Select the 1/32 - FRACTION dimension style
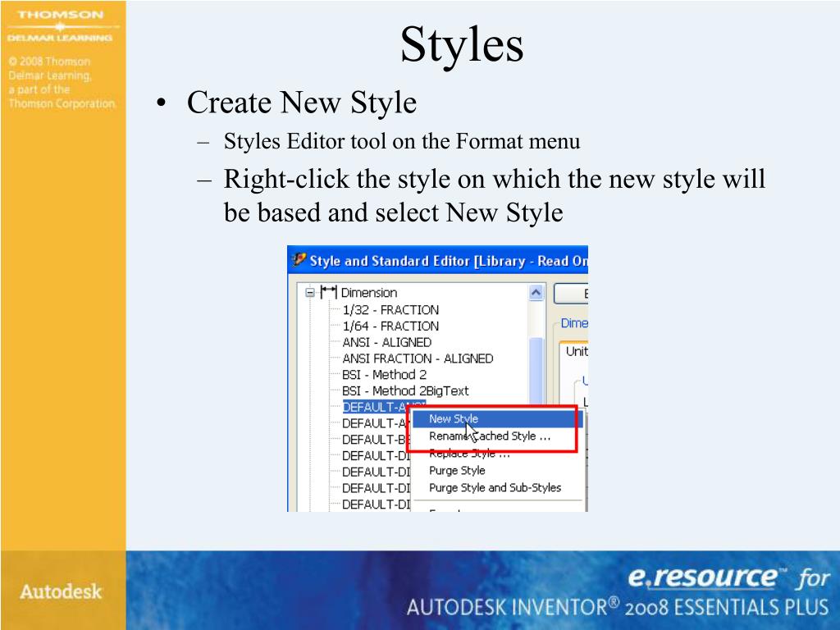 click(x=390, y=309)
